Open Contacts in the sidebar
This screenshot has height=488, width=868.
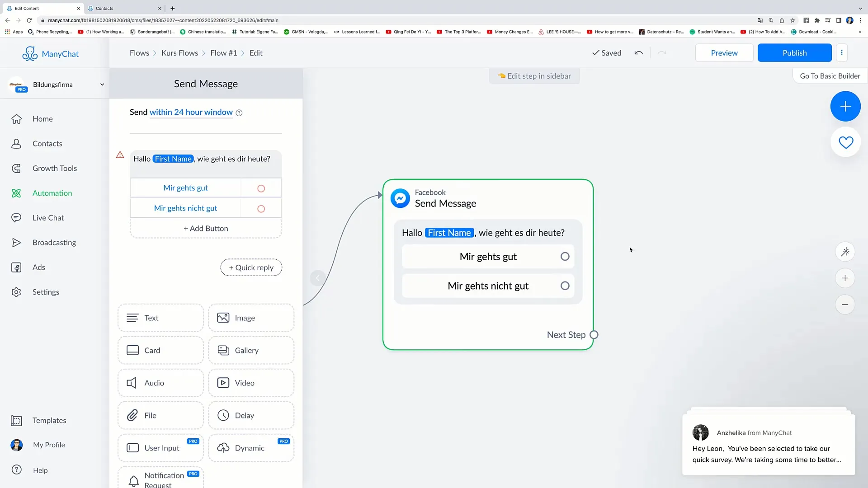point(47,144)
